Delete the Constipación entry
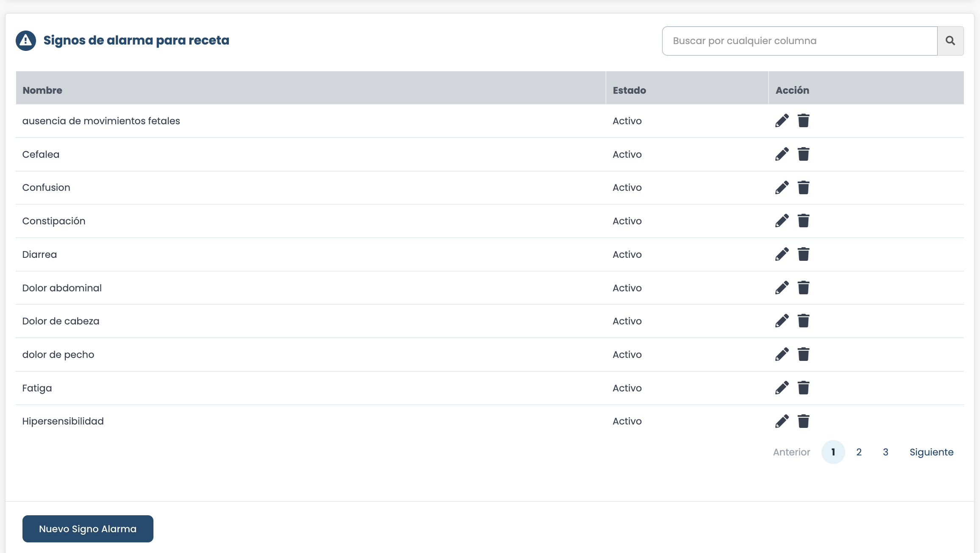This screenshot has height=553, width=980. [x=804, y=221]
